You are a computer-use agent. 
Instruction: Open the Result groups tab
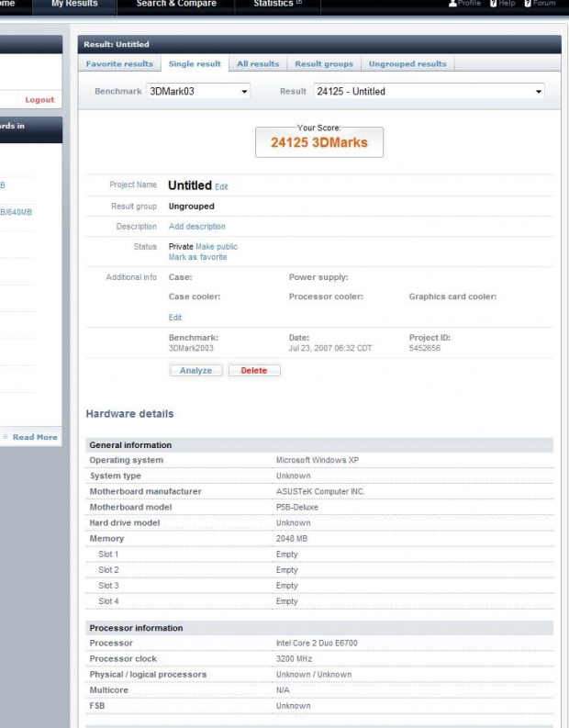(x=324, y=63)
